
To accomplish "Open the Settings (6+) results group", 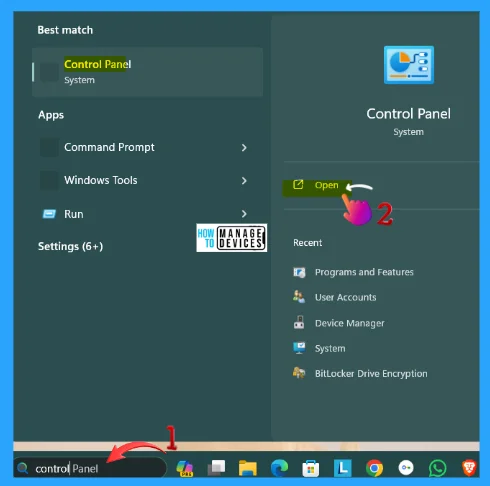I will (70, 246).
